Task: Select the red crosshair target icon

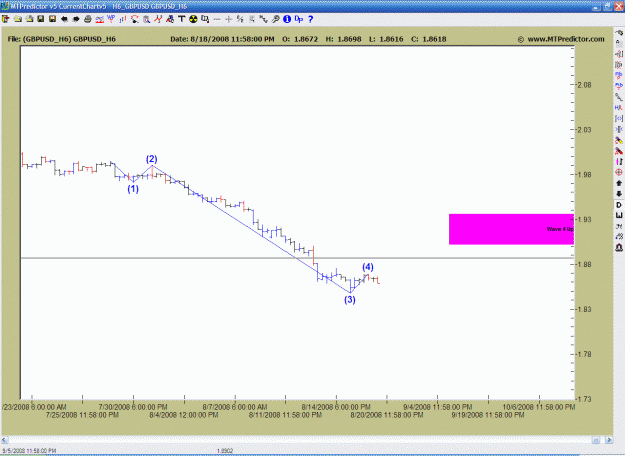Action: click(619, 172)
